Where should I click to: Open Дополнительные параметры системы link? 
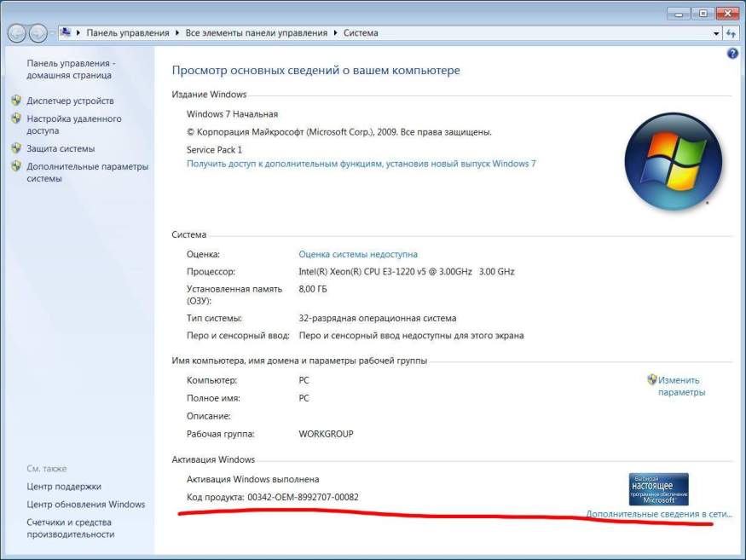coord(88,172)
